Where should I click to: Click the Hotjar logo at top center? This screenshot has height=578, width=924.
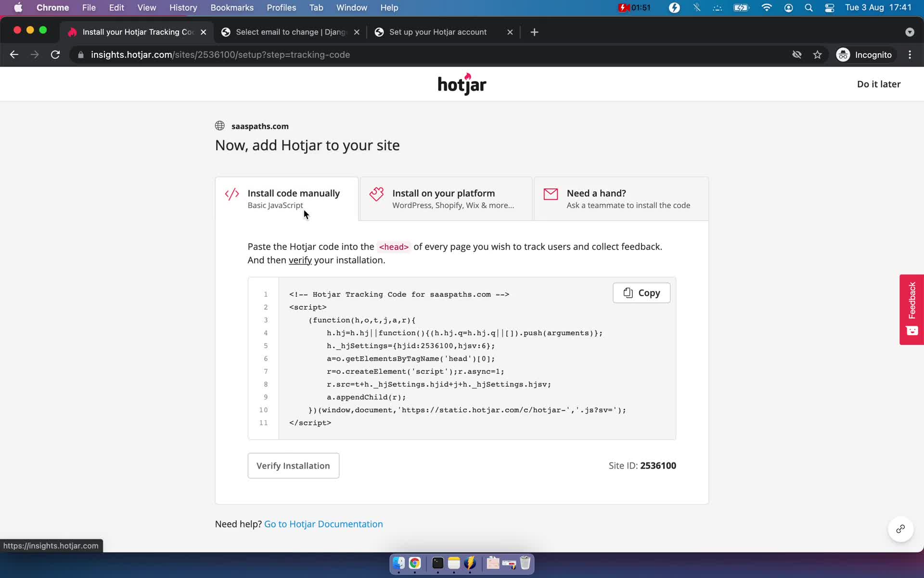462,84
